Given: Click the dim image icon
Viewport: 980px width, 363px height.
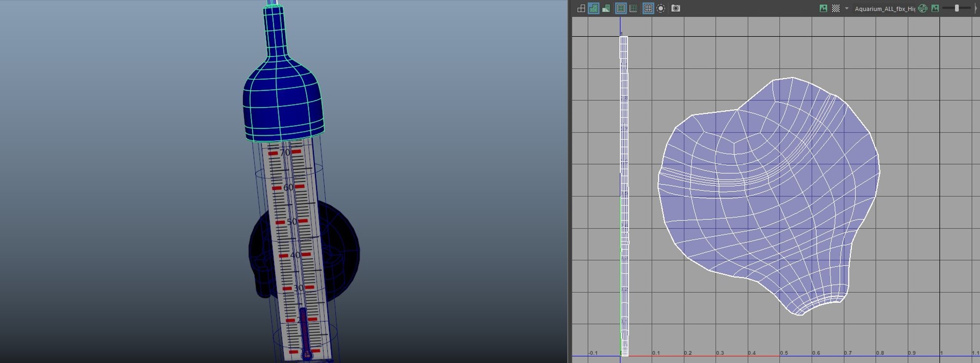Looking at the screenshot, I should pyautogui.click(x=935, y=8).
